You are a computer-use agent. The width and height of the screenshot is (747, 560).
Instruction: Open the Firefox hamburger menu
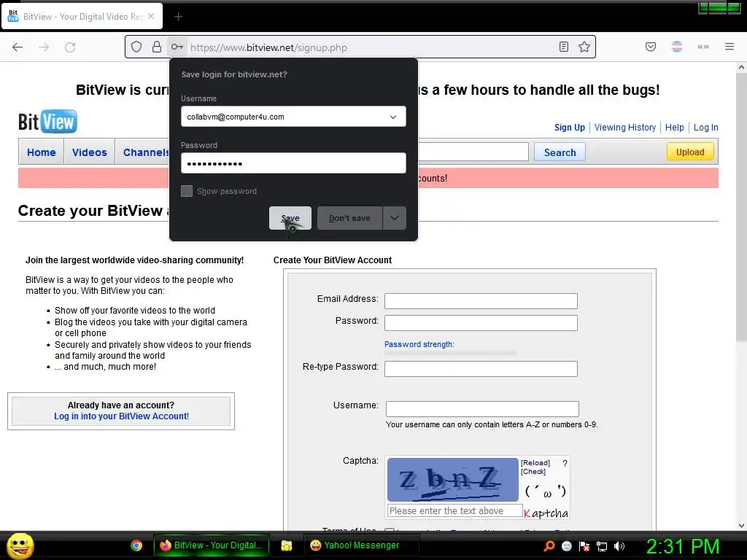(x=729, y=47)
